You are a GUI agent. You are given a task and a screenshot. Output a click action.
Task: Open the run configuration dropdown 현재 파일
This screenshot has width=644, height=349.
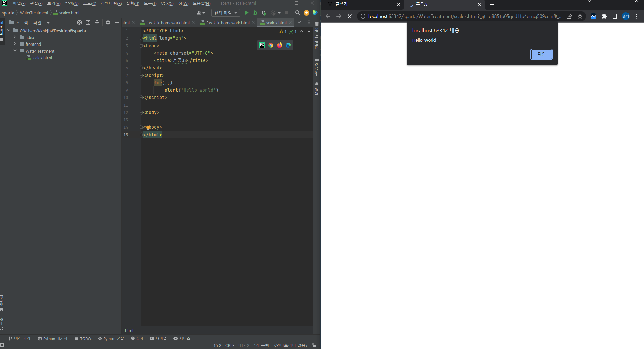[226, 13]
